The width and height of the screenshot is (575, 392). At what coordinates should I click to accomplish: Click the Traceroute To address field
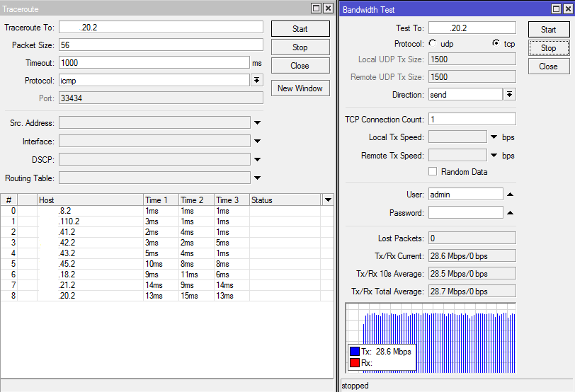(x=161, y=28)
